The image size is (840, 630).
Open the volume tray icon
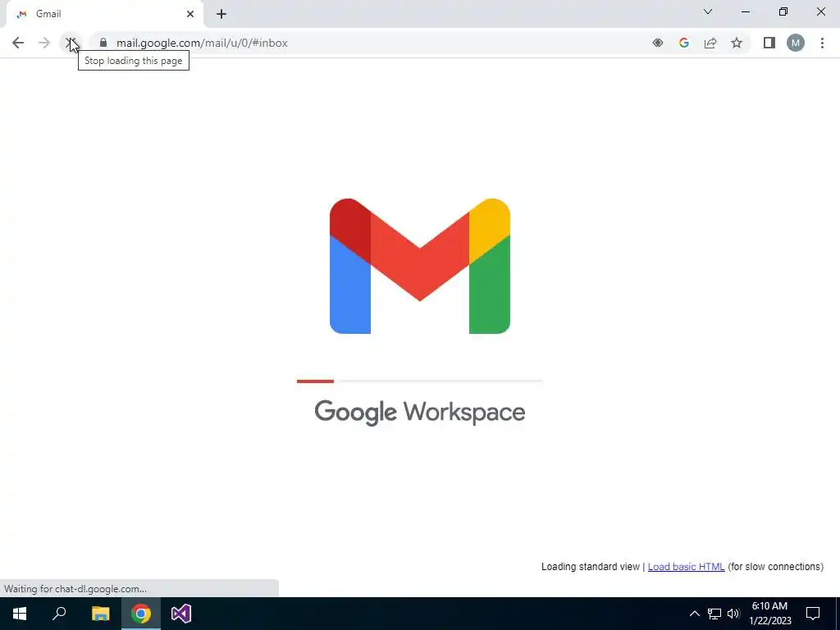733,614
